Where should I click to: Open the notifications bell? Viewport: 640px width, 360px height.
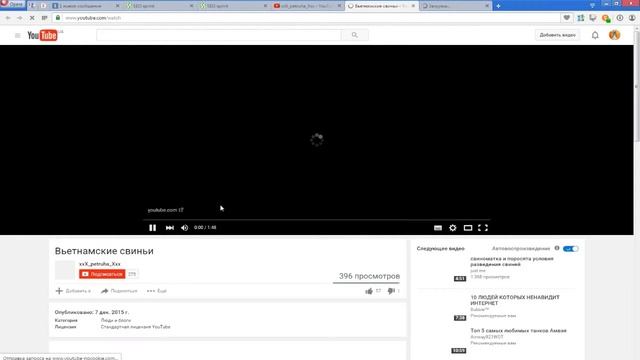click(595, 36)
